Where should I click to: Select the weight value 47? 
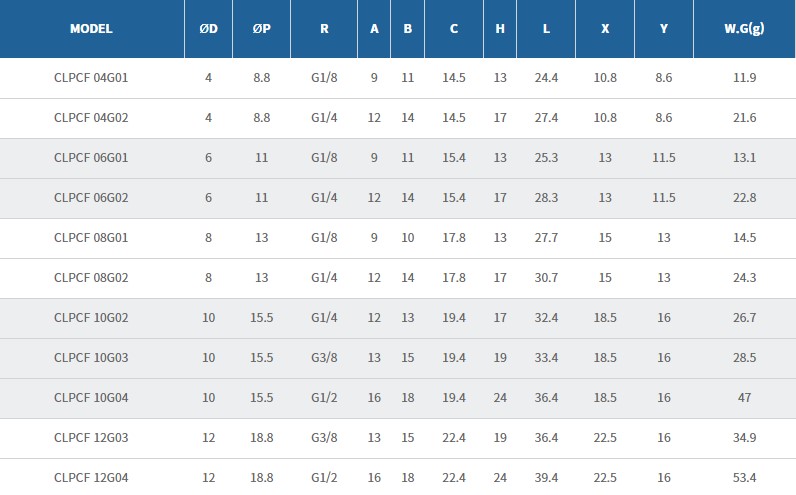click(x=744, y=398)
